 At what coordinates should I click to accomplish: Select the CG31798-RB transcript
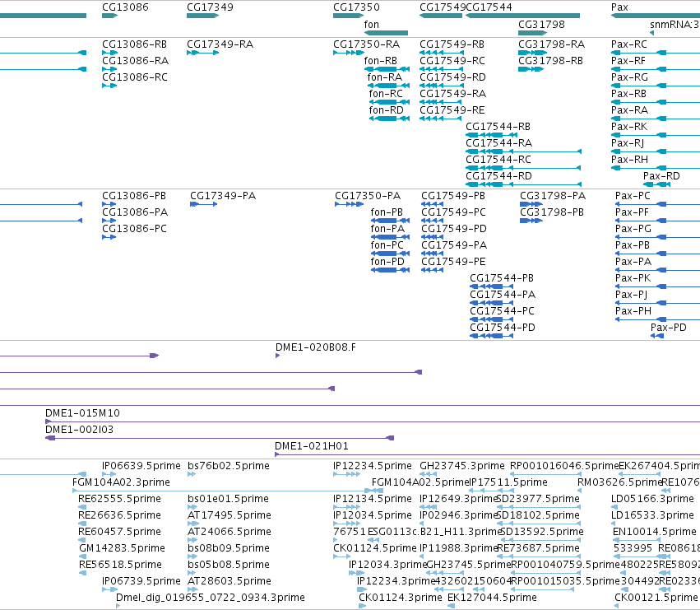point(531,69)
